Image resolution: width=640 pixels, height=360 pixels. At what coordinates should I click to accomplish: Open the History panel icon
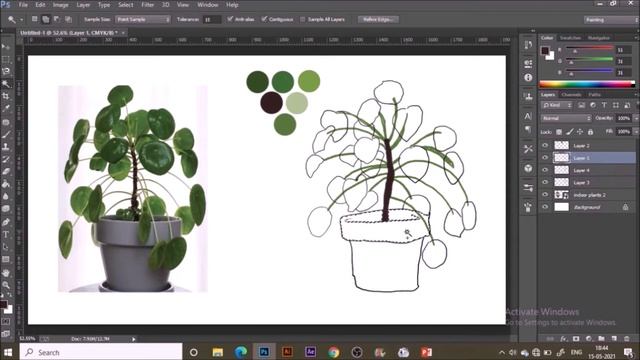[x=528, y=44]
